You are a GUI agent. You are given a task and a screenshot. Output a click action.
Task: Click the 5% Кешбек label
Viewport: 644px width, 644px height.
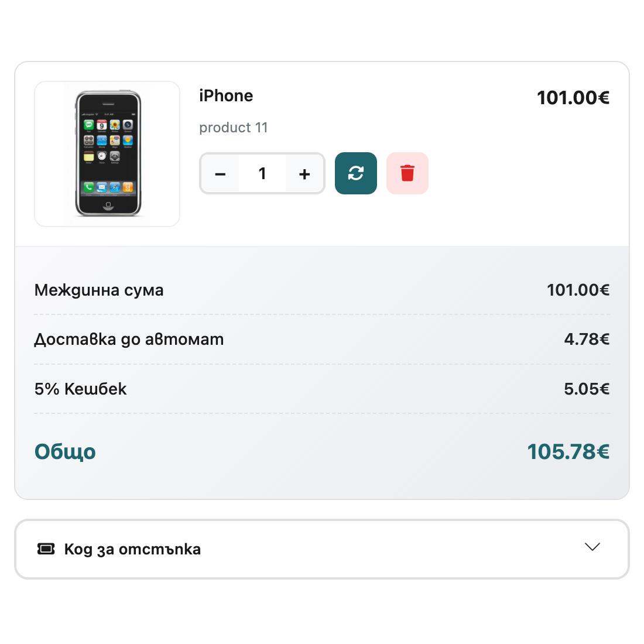coord(80,389)
